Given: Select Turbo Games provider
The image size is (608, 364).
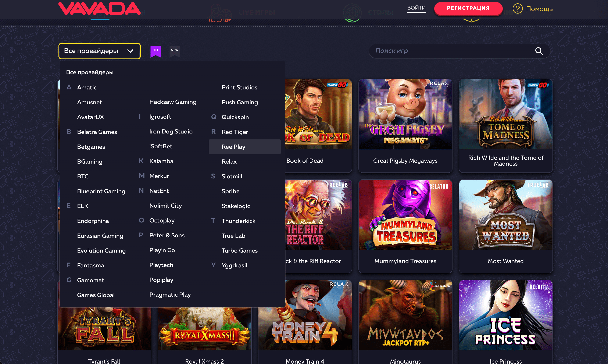Looking at the screenshot, I should tap(240, 251).
